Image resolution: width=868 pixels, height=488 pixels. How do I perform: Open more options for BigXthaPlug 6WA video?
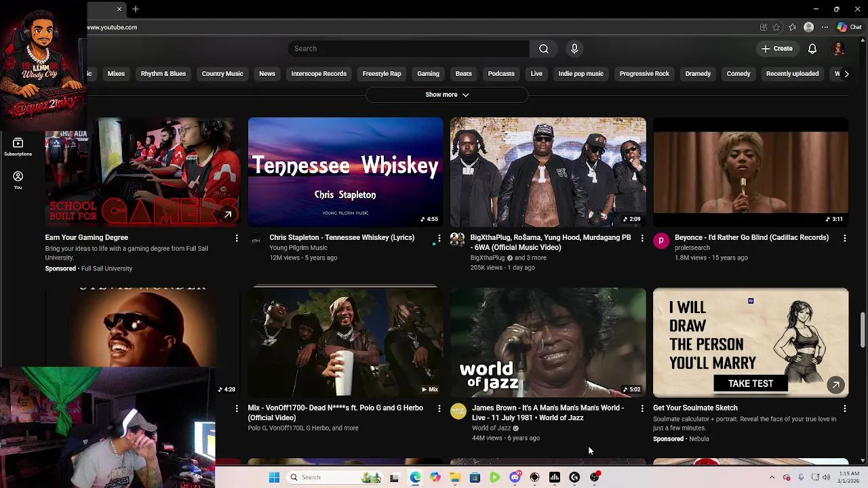(x=642, y=238)
